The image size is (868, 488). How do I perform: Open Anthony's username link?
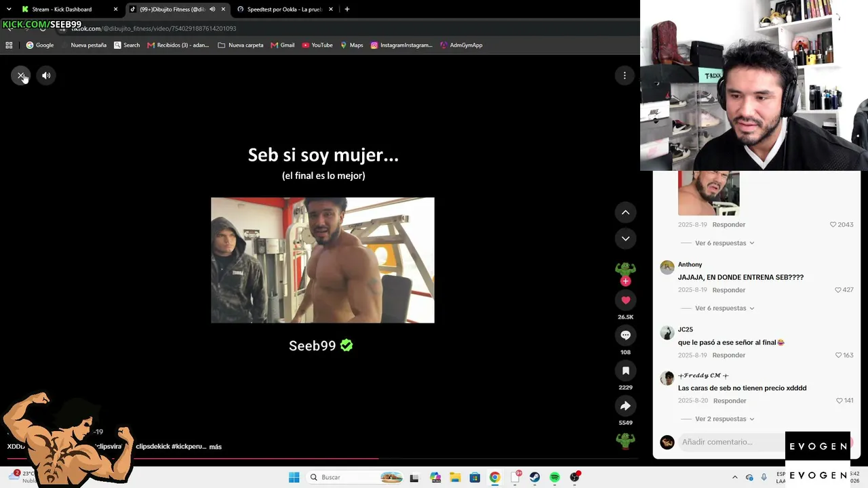click(690, 264)
